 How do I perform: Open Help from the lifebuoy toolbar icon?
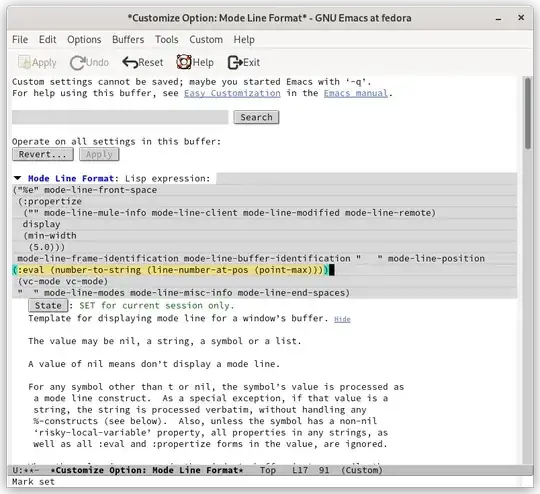pyautogui.click(x=195, y=62)
